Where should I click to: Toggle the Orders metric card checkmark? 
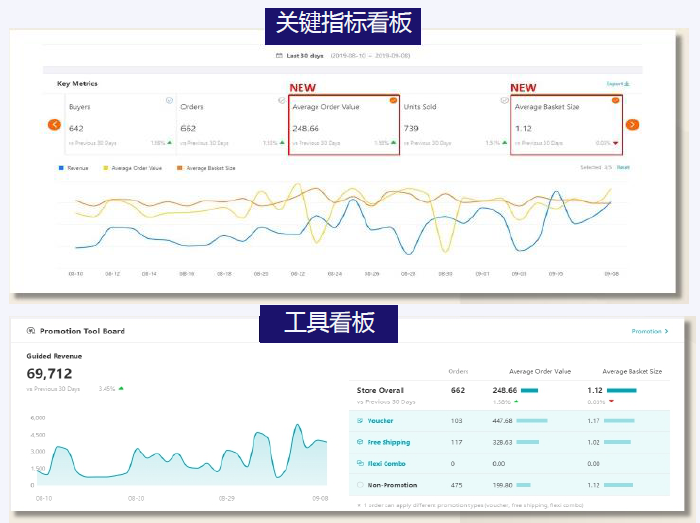281,100
